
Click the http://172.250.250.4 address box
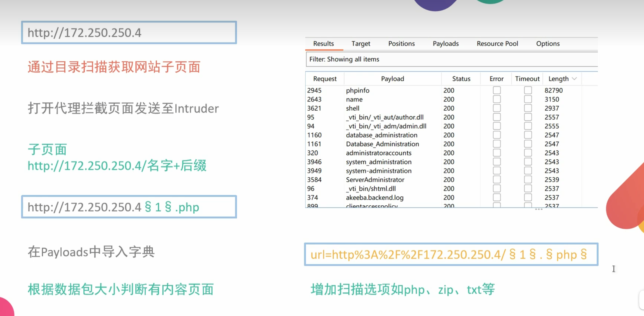click(x=129, y=33)
